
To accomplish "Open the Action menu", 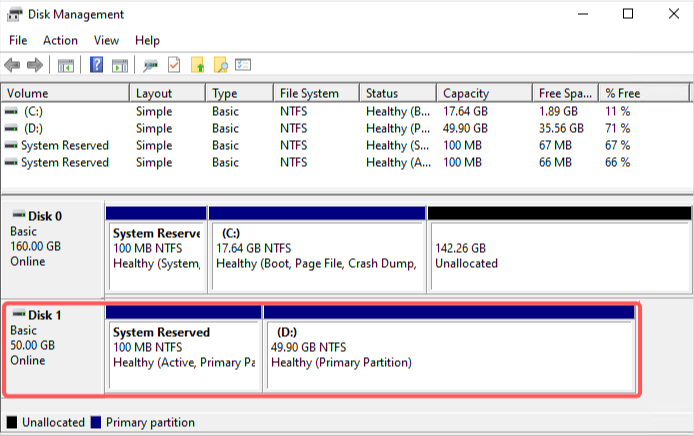I will pyautogui.click(x=60, y=40).
